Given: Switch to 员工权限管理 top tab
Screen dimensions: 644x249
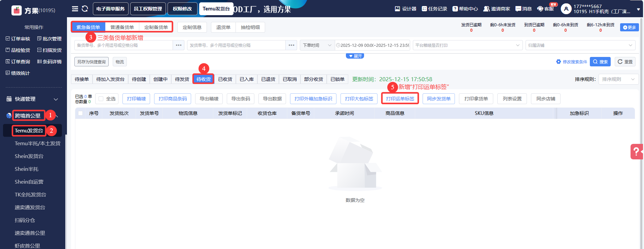Looking at the screenshot, I should pos(148,9).
